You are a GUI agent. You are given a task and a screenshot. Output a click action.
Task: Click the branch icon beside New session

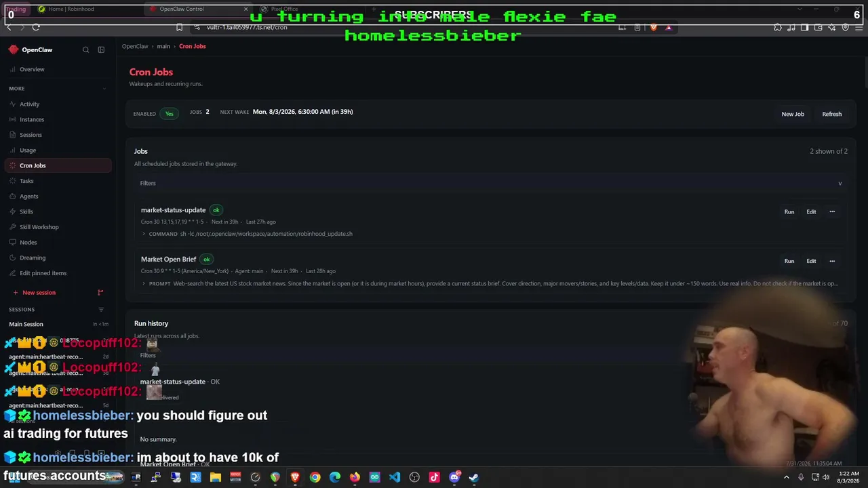click(x=100, y=293)
